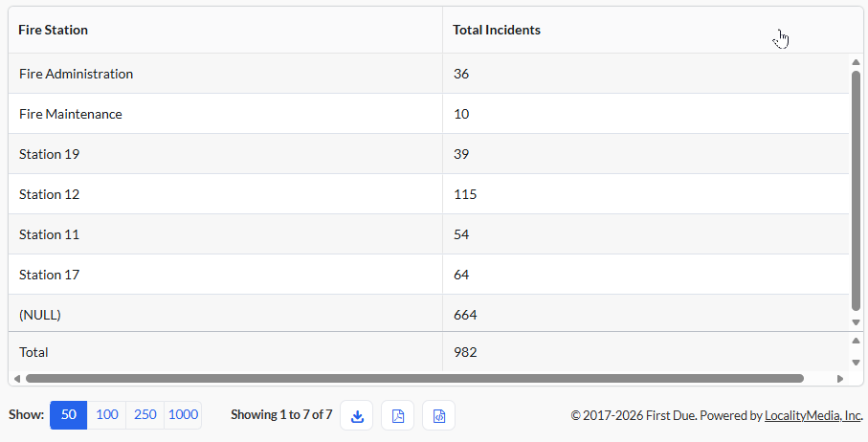Select the Station 12 row
This screenshot has width=868, height=442.
pos(429,194)
